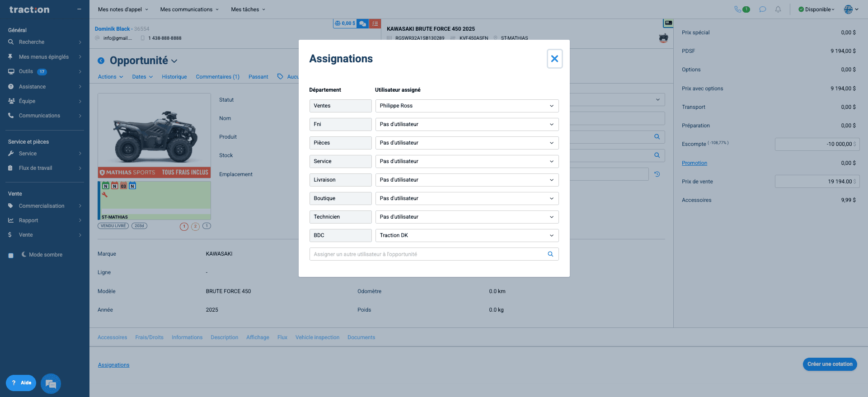Open the Frais/Droits tab
Image resolution: width=868 pixels, height=397 pixels.
point(150,337)
